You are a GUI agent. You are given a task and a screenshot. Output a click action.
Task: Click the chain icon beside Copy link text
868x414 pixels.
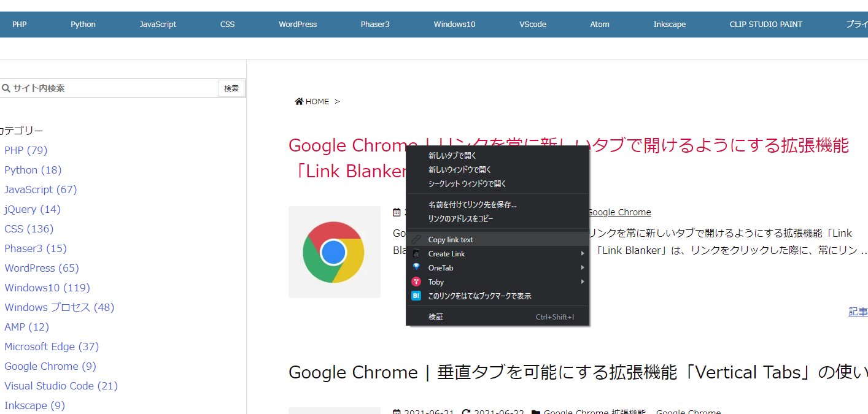point(417,239)
